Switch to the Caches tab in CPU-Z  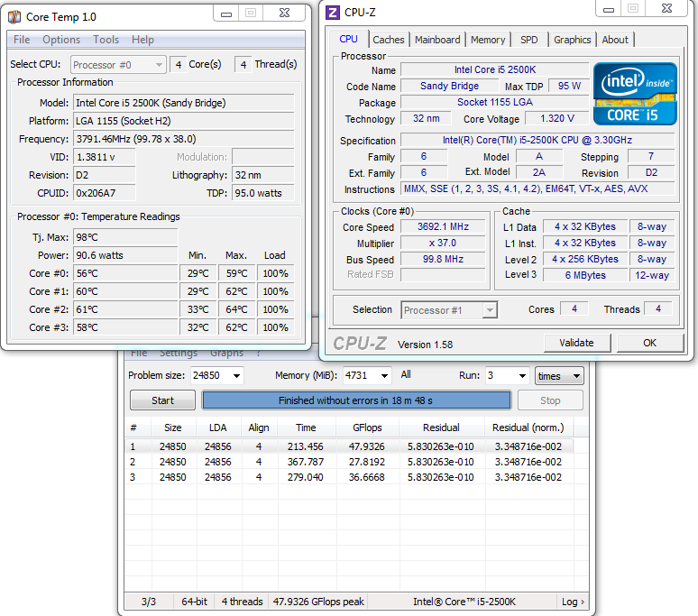388,40
